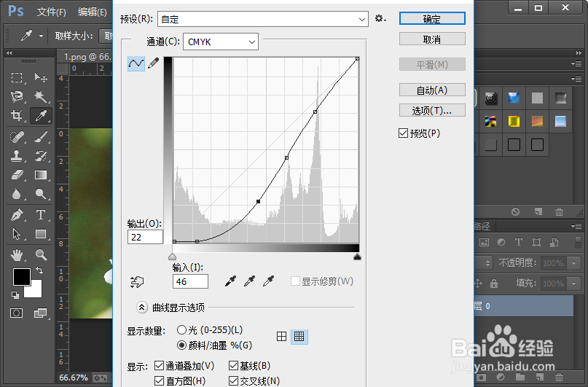Select the Eyedropper tool in toolbox

tap(41, 115)
